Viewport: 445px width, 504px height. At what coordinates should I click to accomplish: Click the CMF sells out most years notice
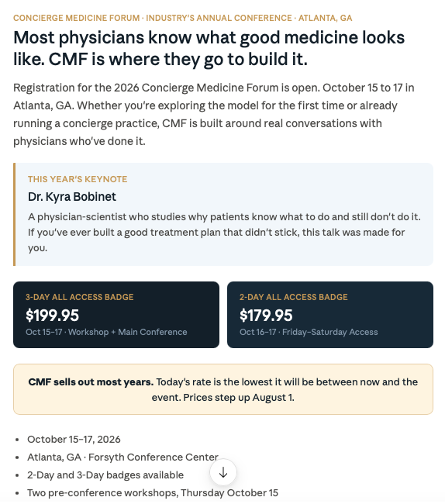click(x=223, y=389)
